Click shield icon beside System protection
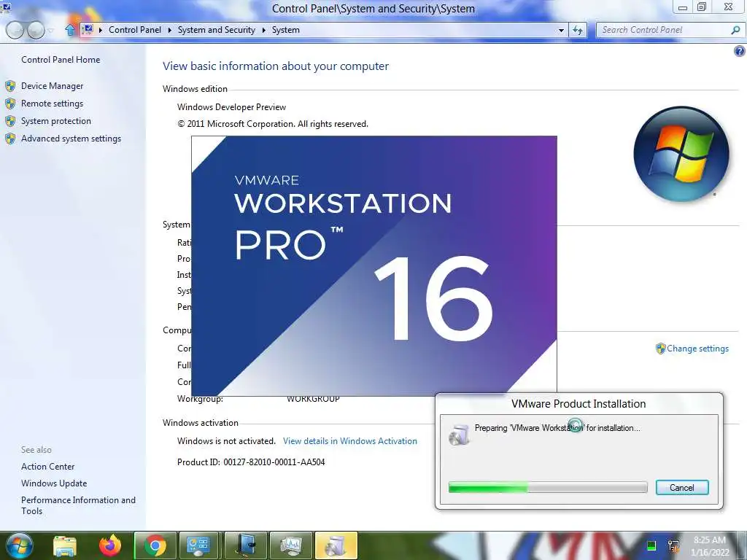Image resolution: width=747 pixels, height=560 pixels. coord(10,121)
